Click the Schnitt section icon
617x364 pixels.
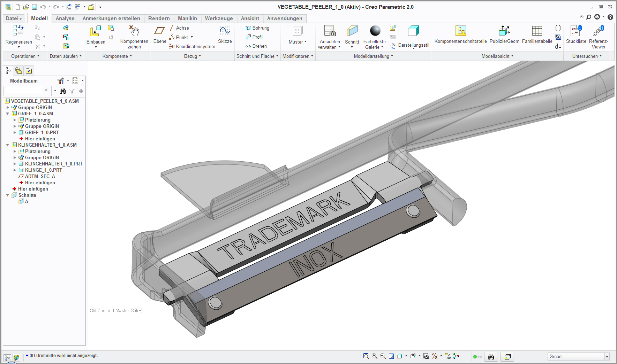352,31
